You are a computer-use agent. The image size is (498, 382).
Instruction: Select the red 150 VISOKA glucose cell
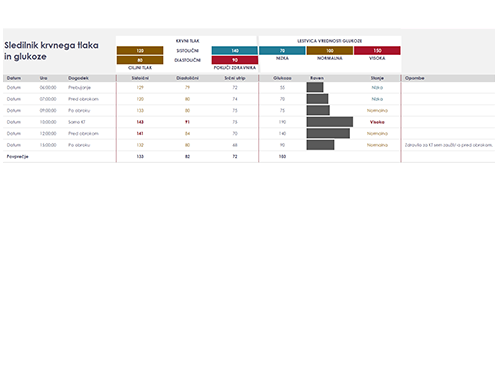[x=377, y=50]
